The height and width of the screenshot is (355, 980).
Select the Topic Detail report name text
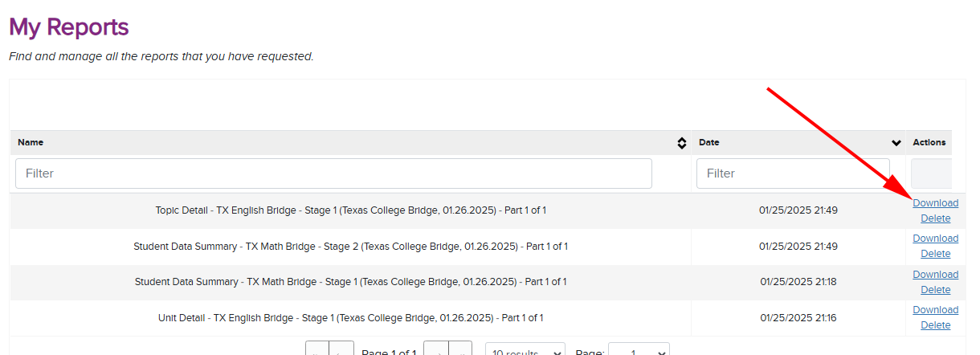tap(351, 210)
